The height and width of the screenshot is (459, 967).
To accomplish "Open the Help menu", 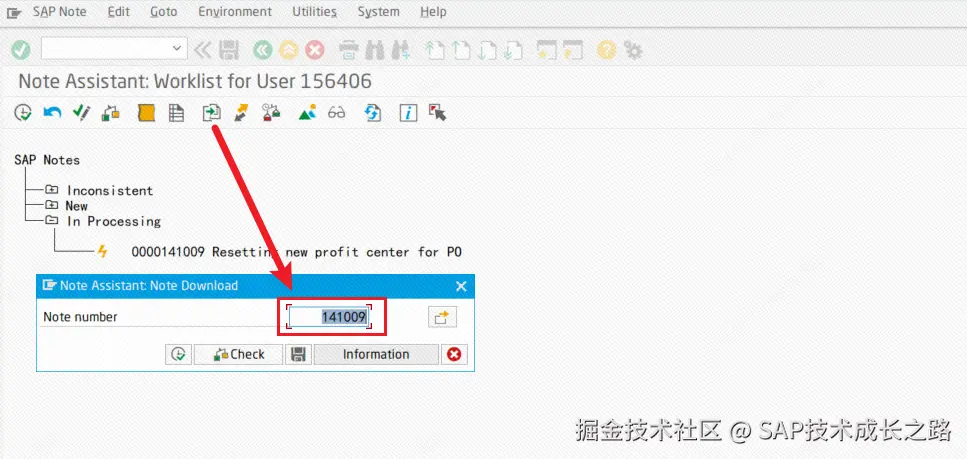I will click(433, 12).
